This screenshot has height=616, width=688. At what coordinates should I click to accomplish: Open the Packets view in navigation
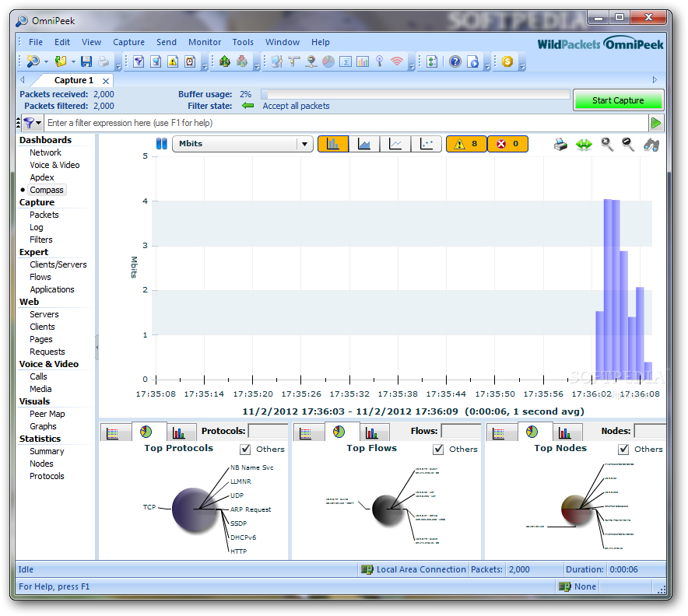pyautogui.click(x=44, y=215)
